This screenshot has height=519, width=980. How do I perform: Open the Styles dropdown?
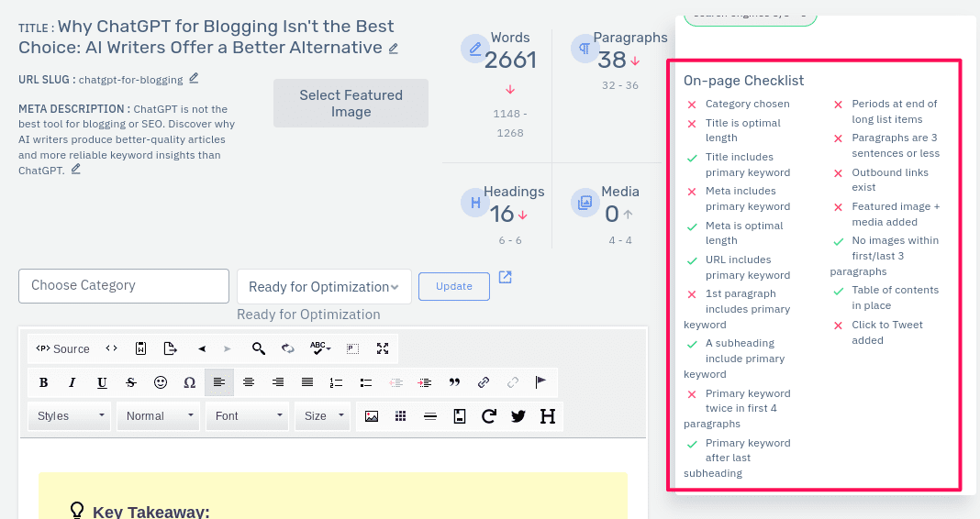click(x=70, y=416)
